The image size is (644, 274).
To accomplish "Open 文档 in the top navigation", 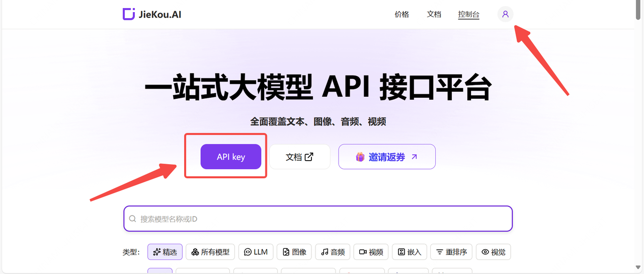I will point(434,15).
